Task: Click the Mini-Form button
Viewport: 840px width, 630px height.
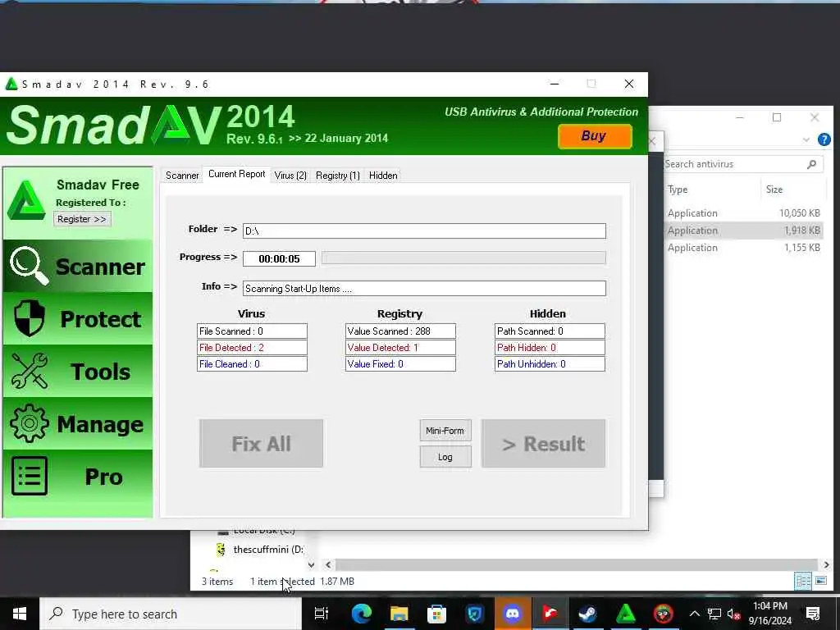Action: pos(445,430)
